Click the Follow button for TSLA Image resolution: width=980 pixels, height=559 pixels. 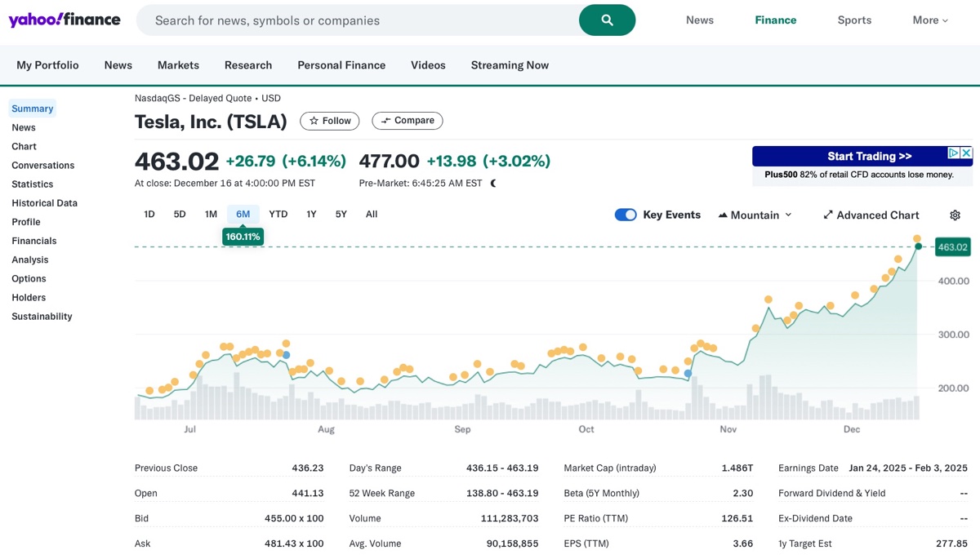click(x=329, y=120)
